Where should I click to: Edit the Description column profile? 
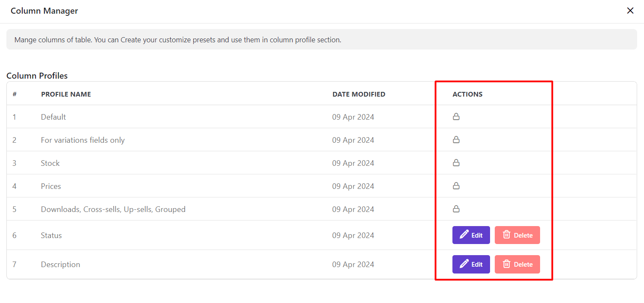(x=471, y=264)
